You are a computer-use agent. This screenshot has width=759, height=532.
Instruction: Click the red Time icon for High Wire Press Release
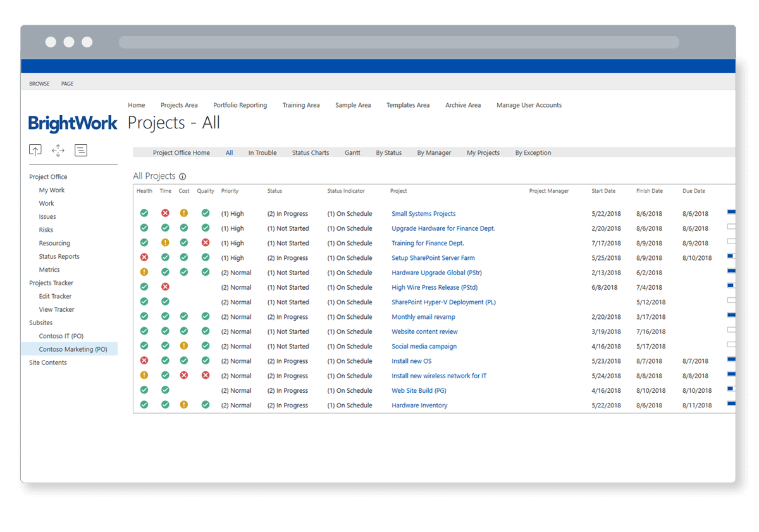[165, 287]
